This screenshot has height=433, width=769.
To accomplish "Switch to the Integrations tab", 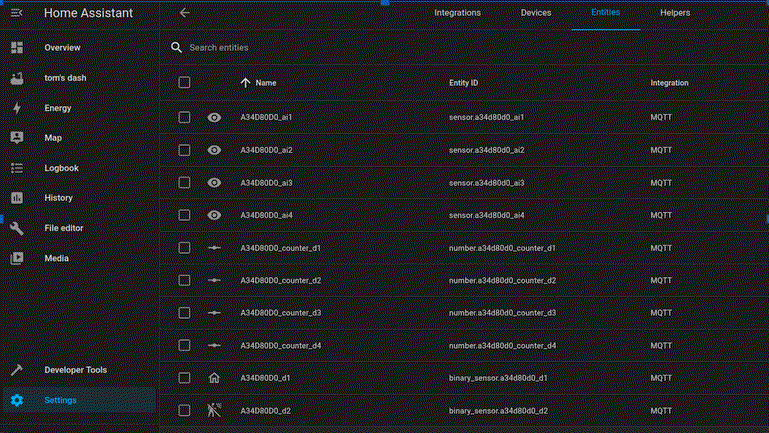I will (x=457, y=13).
